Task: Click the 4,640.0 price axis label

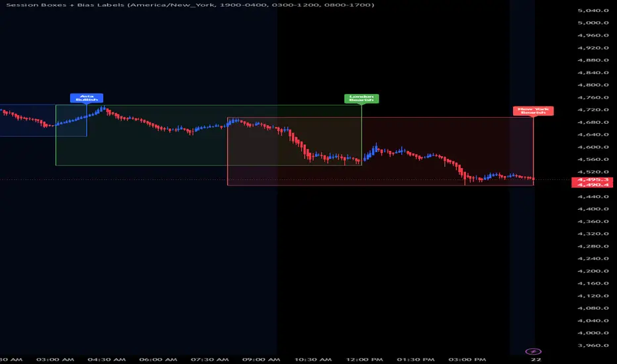Action: [593, 134]
